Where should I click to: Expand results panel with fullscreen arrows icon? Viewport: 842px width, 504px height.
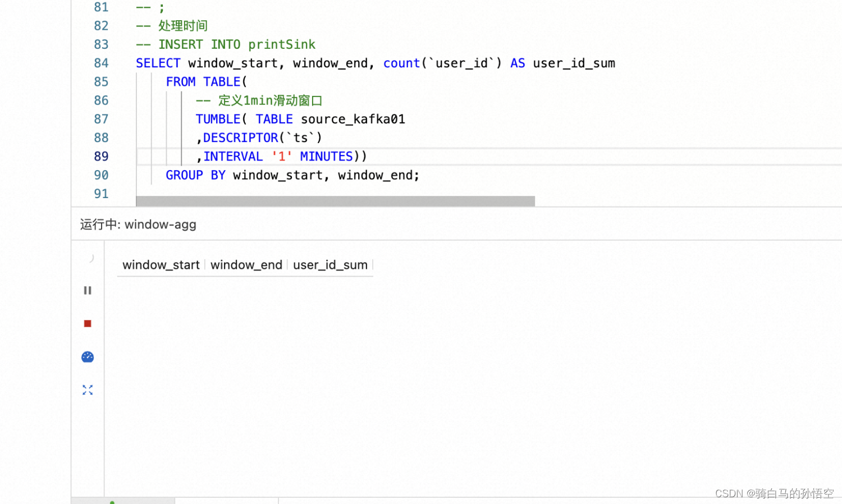(88, 390)
